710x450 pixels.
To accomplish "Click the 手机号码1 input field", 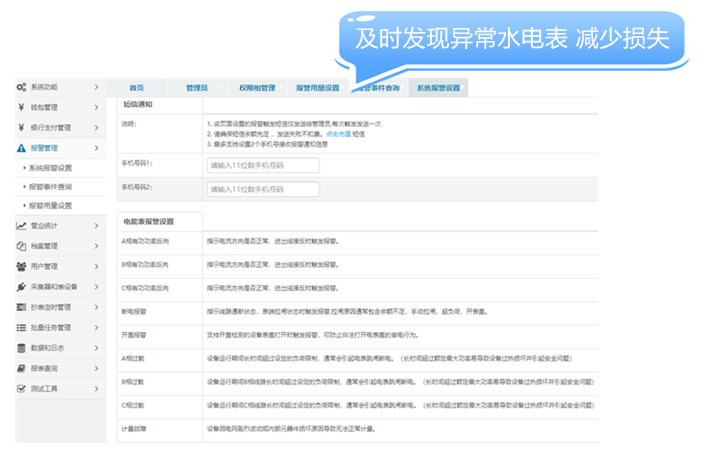I will [262, 163].
